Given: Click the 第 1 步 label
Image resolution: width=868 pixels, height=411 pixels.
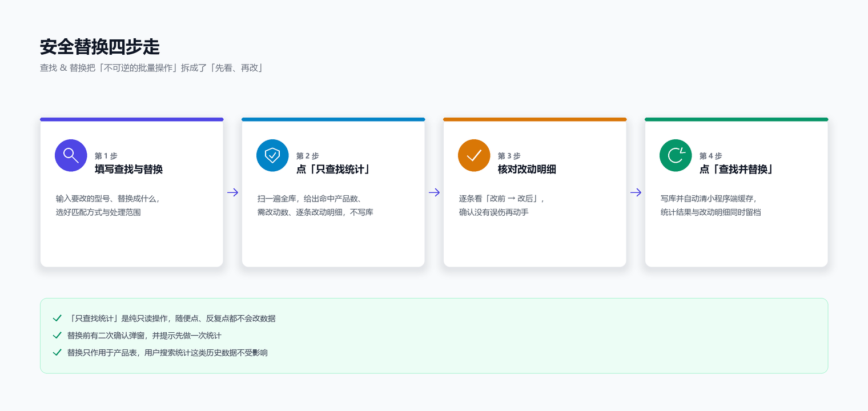Looking at the screenshot, I should click(106, 156).
